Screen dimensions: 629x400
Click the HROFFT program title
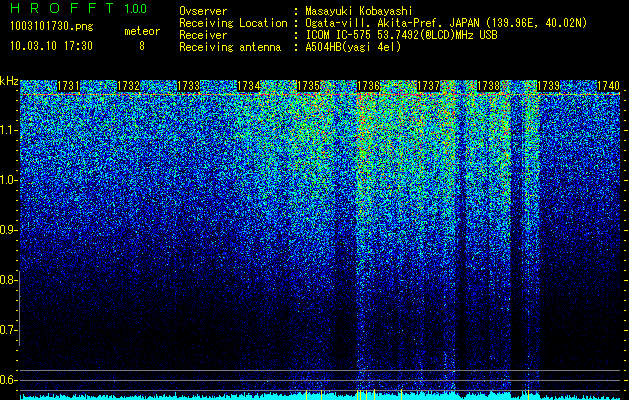click(x=63, y=8)
